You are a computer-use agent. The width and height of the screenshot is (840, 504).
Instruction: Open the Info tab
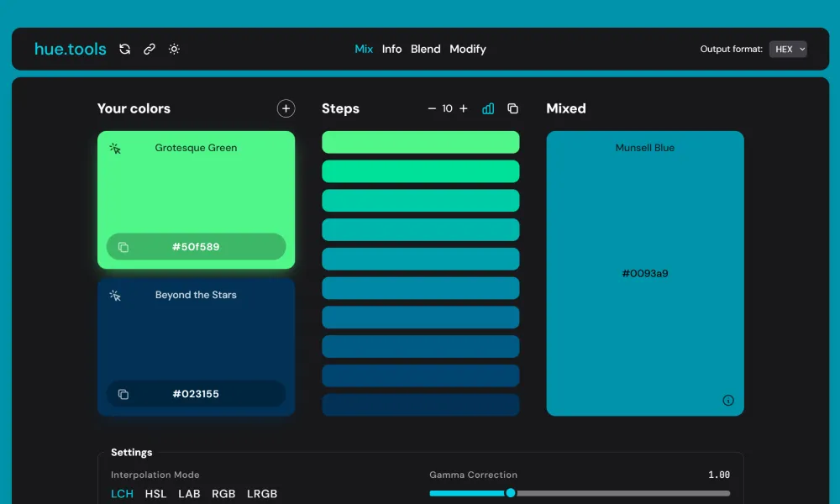pyautogui.click(x=392, y=49)
